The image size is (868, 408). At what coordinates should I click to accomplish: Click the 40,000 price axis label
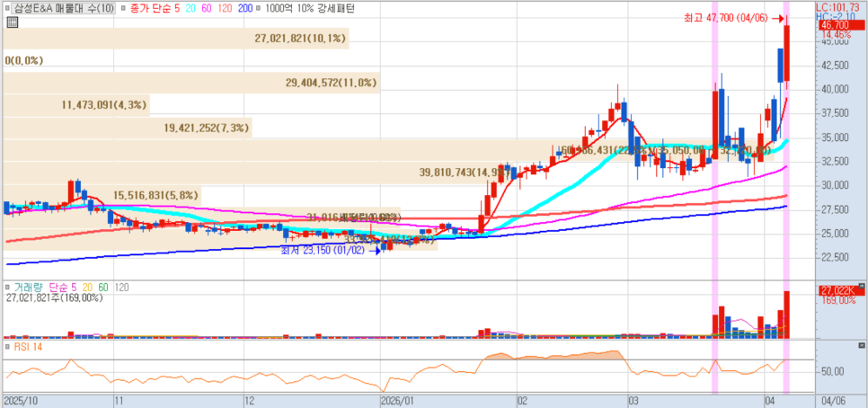(834, 89)
